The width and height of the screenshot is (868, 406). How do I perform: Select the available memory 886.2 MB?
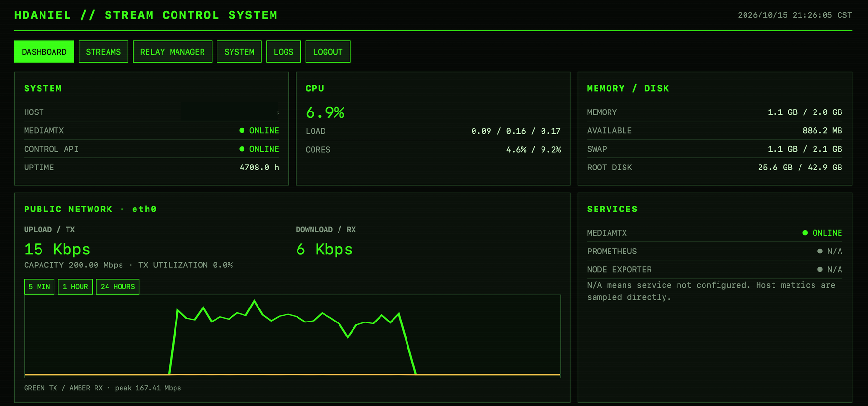tap(822, 131)
